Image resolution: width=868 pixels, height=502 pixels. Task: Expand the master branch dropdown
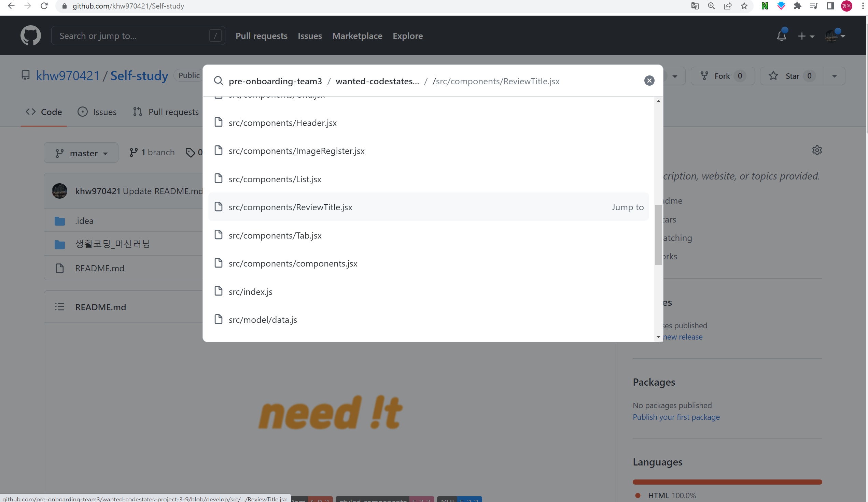tap(81, 153)
